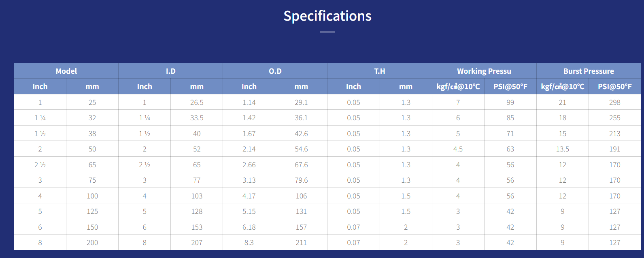Viewport: 644px width, 258px height.
Task: Click the 67.6 mm O.D cell
Action: point(301,165)
